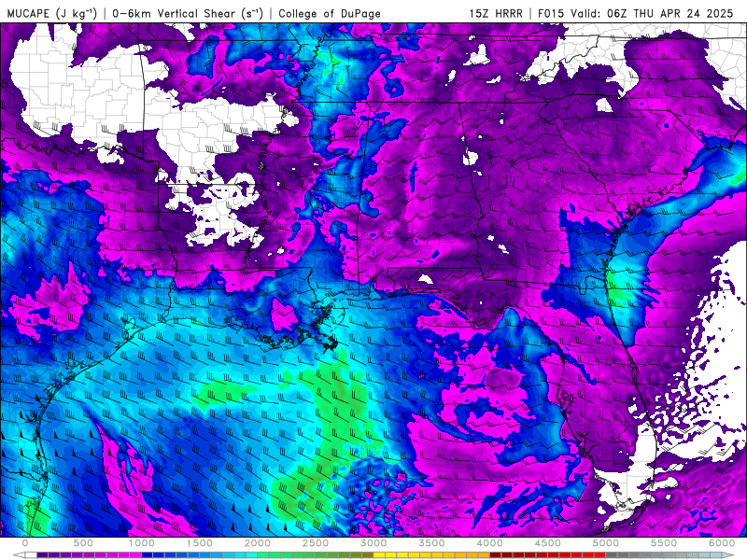This screenshot has width=747, height=560.
Task: Click the 4000 label on the color scale
Action: (490, 543)
